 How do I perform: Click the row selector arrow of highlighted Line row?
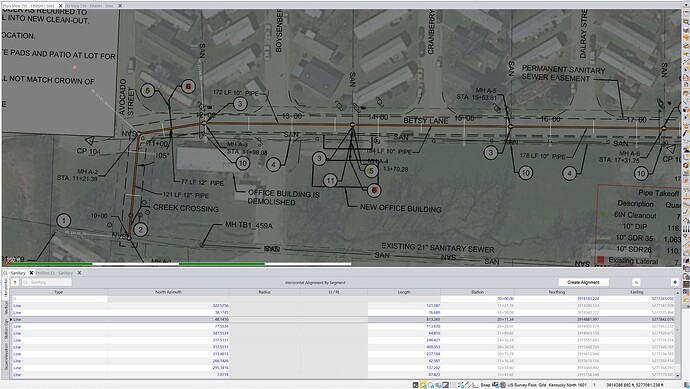coord(11,319)
